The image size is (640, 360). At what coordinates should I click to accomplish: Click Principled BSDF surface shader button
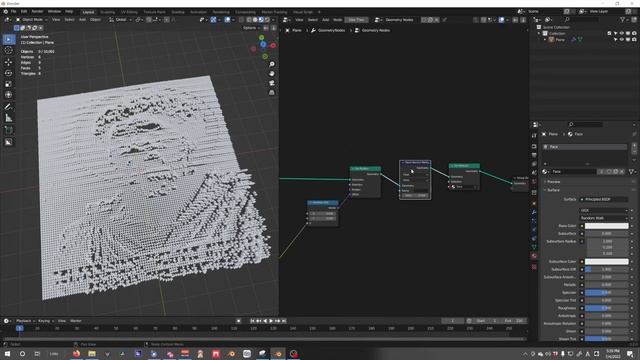[x=603, y=199]
